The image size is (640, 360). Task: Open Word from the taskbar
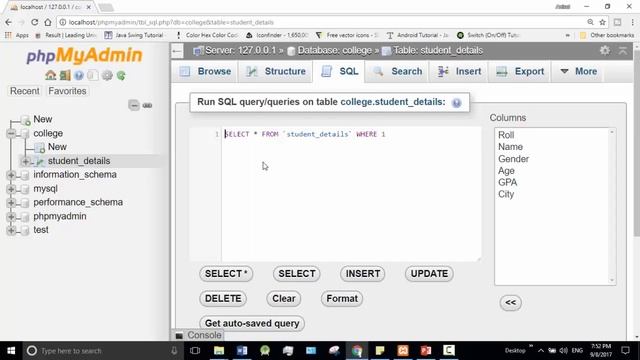(242, 351)
